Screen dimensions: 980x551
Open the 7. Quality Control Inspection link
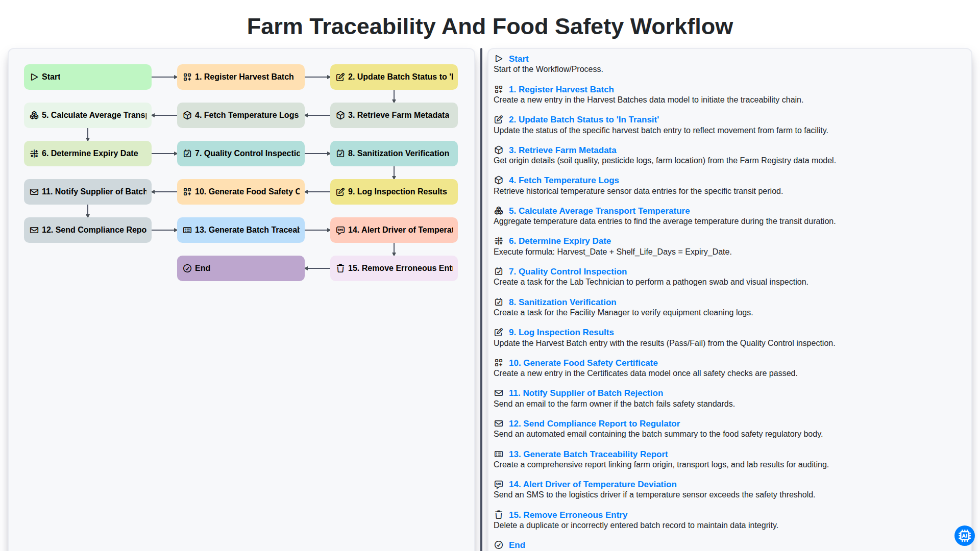(568, 271)
